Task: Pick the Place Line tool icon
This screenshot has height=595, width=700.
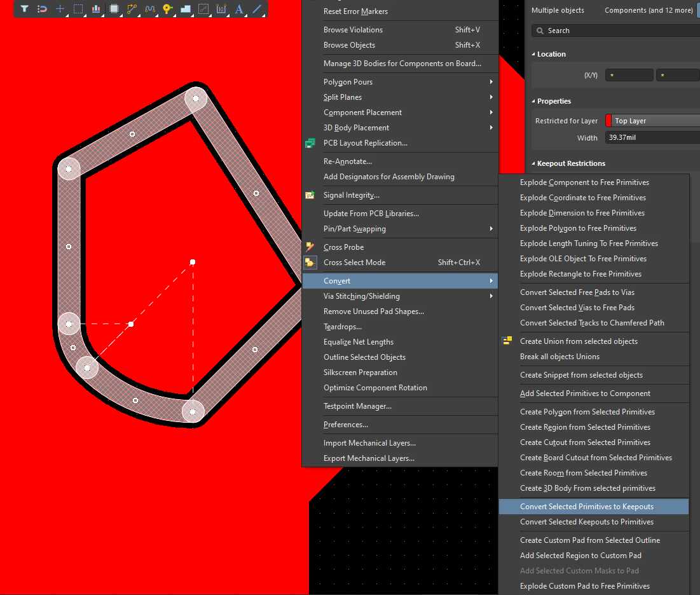Action: pos(257,9)
